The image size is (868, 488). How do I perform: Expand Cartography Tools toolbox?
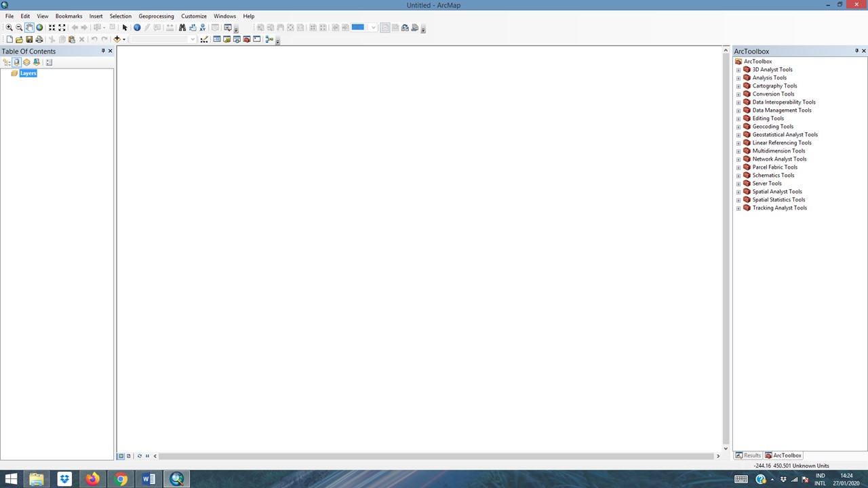tap(738, 86)
